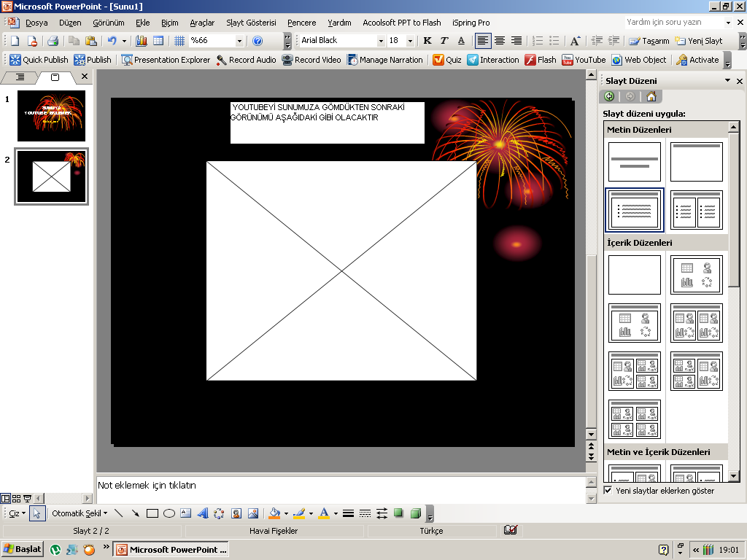Insert WordArt from drawing toolbar
The width and height of the screenshot is (747, 560).
(203, 513)
